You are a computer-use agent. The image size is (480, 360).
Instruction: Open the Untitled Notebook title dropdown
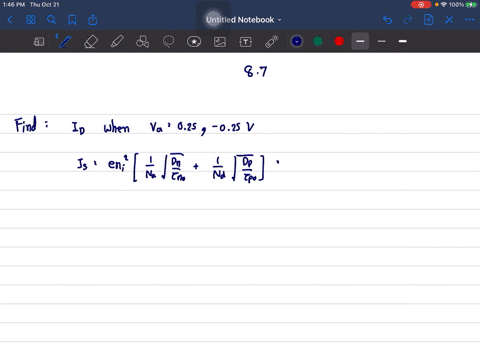(243, 20)
